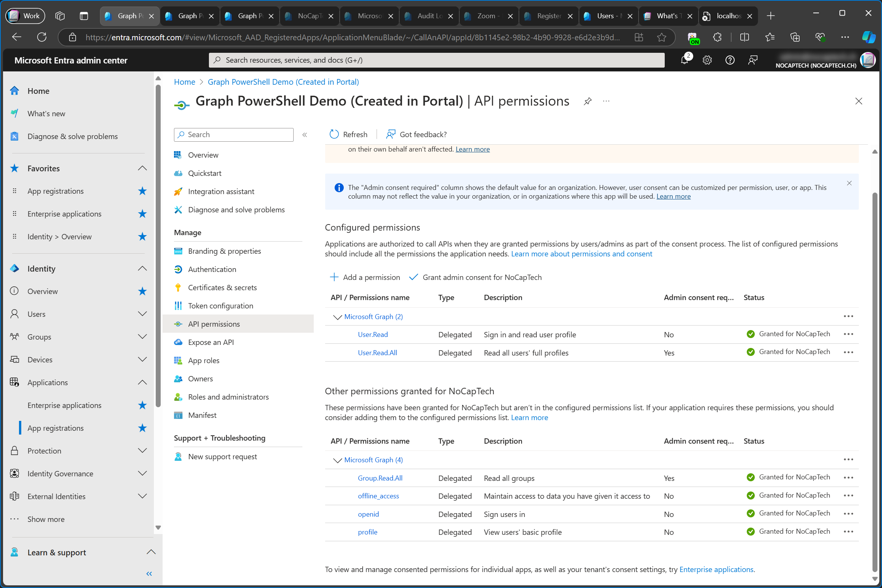Unfavorite App registrations star under Favorites

tap(142, 191)
